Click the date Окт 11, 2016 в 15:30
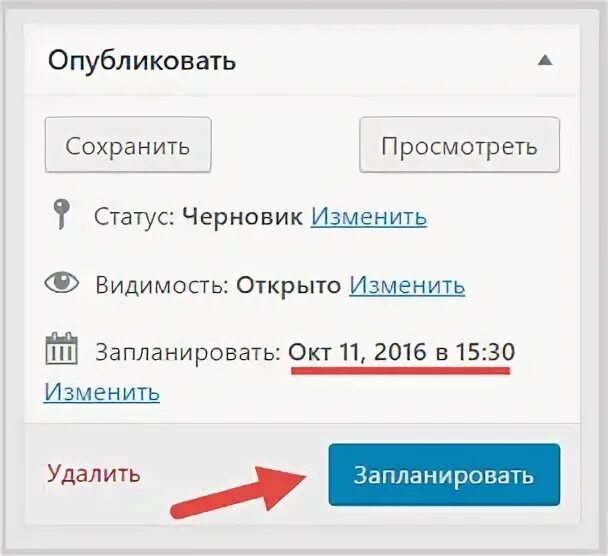Image resolution: width=608 pixels, height=556 pixels. click(401, 352)
